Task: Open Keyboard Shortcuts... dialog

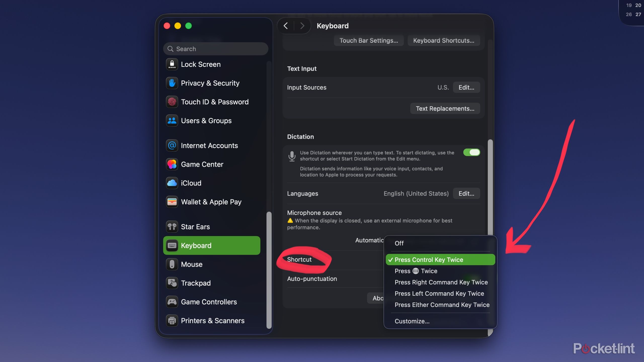Action: point(444,40)
